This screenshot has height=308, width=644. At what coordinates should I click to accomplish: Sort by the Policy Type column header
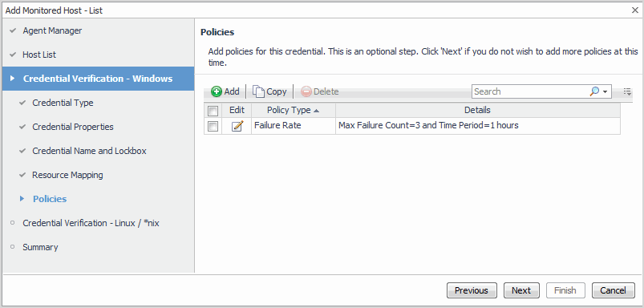pyautogui.click(x=293, y=110)
